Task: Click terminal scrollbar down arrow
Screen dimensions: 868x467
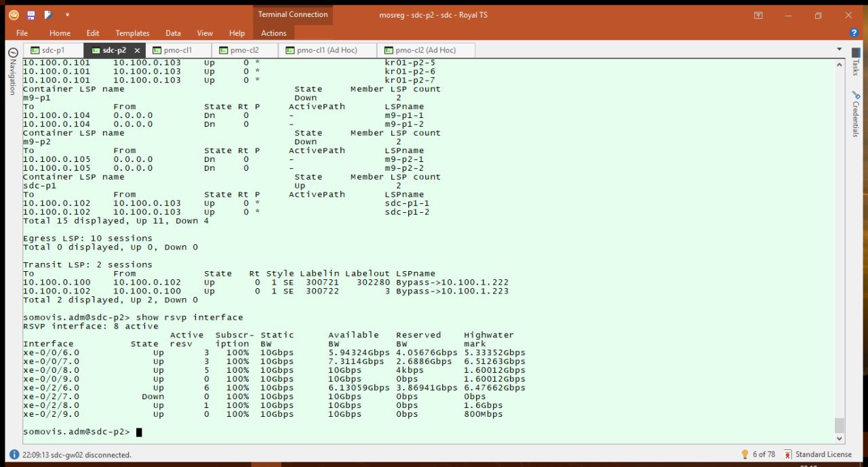Action: tap(840, 437)
